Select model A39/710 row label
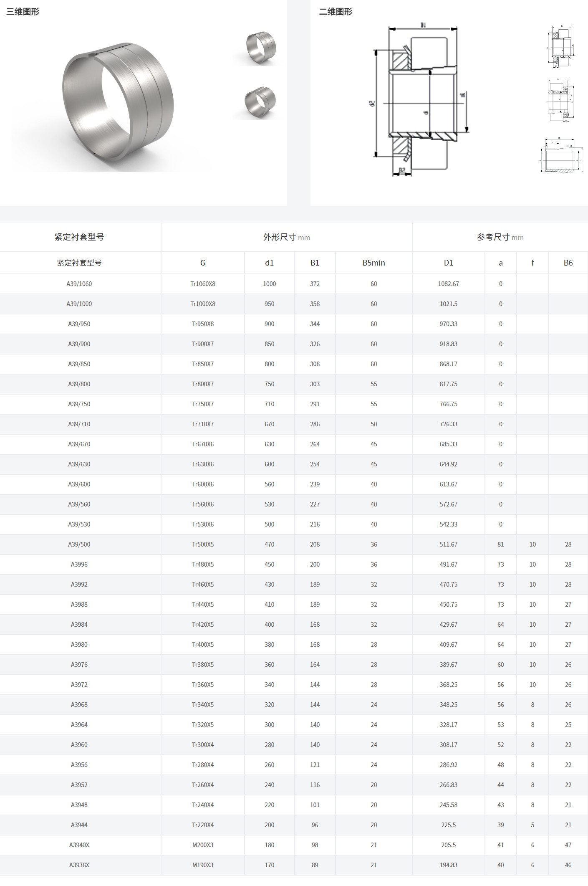This screenshot has width=588, height=886. pos(79,424)
